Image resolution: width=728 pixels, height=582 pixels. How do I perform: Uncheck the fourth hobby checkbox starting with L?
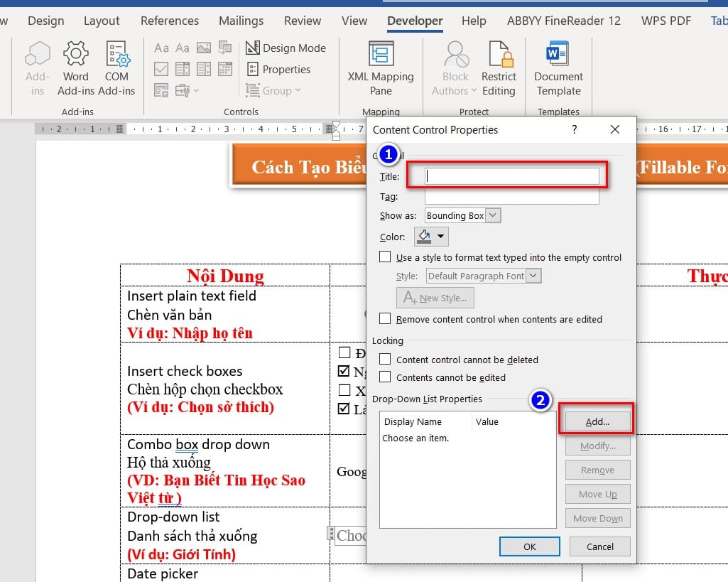(344, 409)
